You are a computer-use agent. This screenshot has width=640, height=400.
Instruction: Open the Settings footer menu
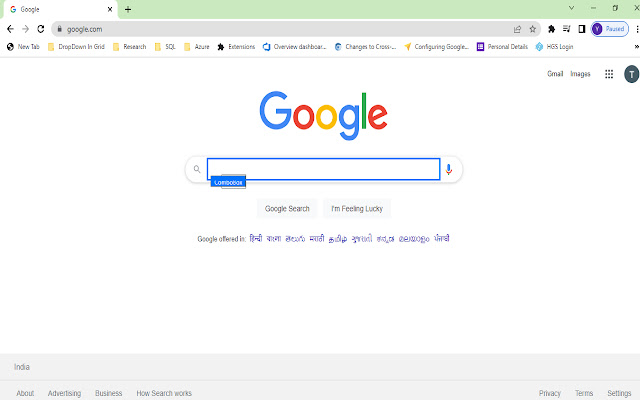(x=619, y=393)
